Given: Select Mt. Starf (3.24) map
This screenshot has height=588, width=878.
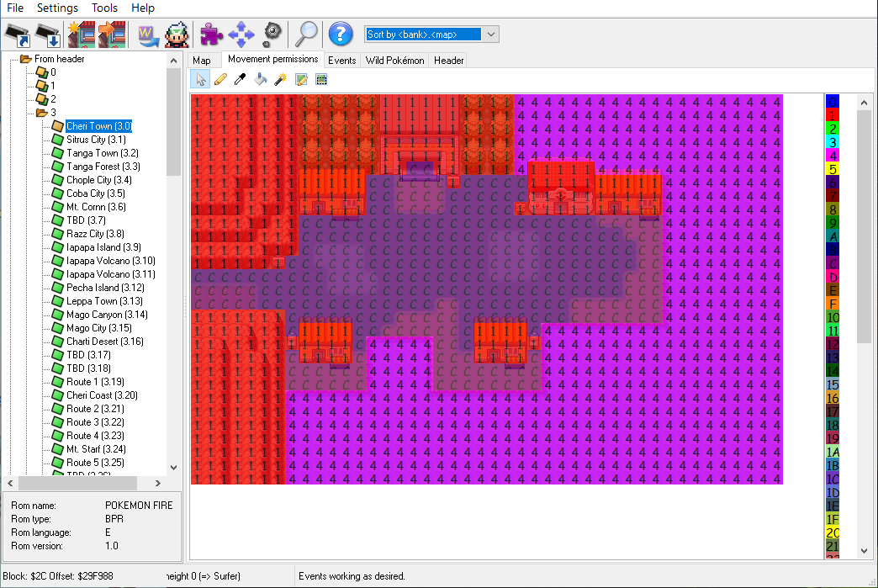Looking at the screenshot, I should pos(96,448).
